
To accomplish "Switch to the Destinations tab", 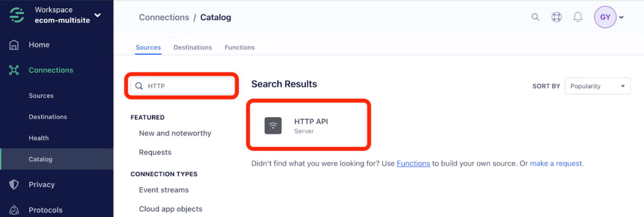I will point(192,47).
